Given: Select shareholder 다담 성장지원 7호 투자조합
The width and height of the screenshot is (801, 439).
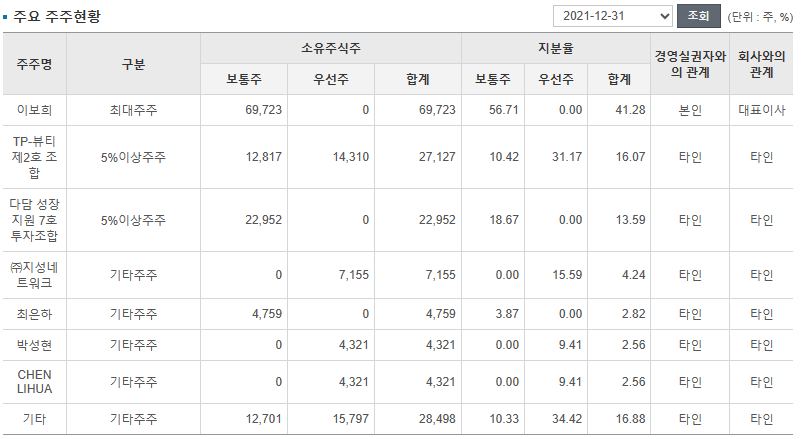Looking at the screenshot, I should (34, 220).
